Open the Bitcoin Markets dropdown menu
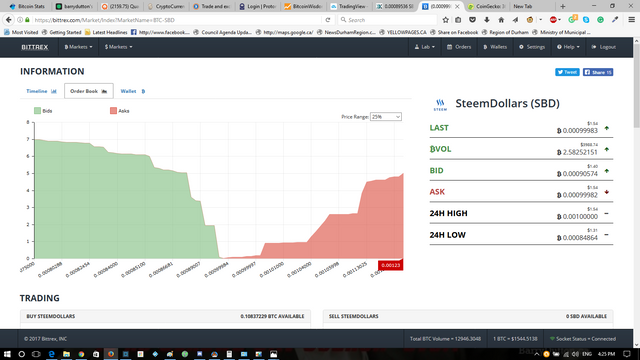Viewport: 640px width, 360px height. point(78,47)
